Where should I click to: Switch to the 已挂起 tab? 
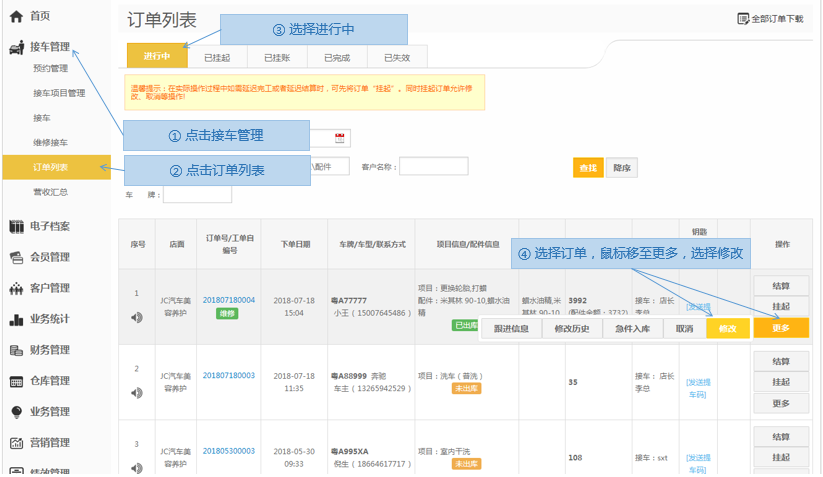(x=217, y=57)
